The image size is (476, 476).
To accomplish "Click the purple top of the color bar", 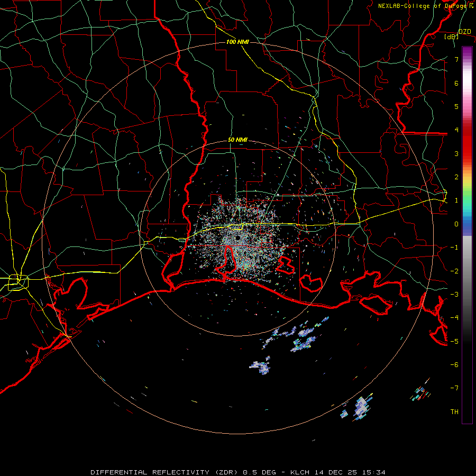I will pyautogui.click(x=467, y=52).
